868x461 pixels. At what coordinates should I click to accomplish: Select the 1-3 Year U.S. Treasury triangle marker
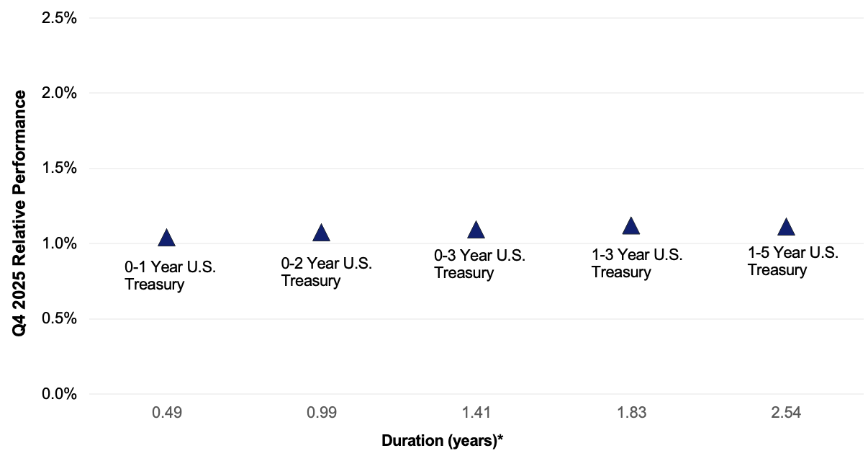pyautogui.click(x=630, y=226)
